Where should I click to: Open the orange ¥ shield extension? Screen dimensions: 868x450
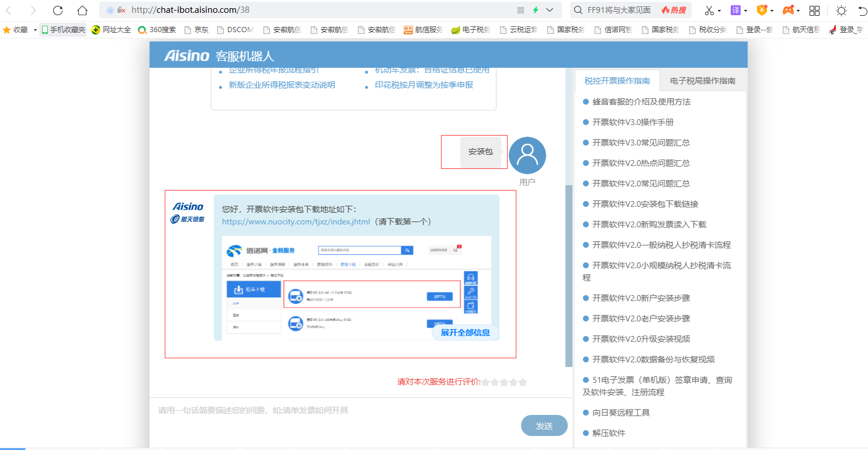pyautogui.click(x=762, y=10)
